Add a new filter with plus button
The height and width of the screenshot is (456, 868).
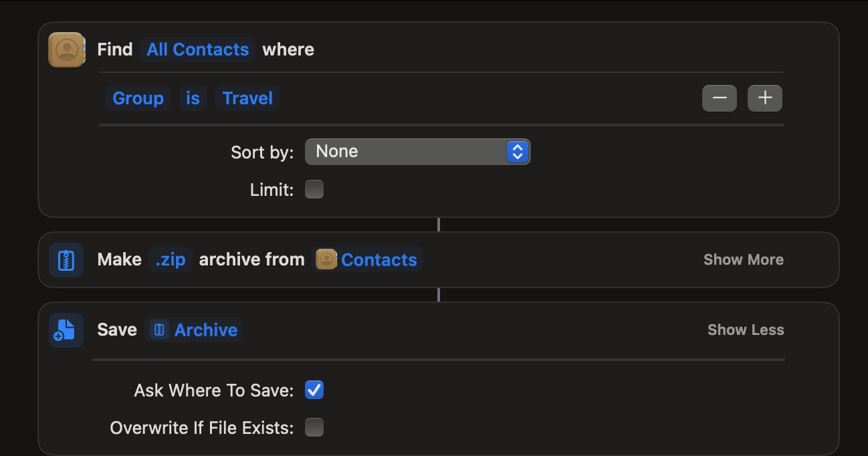click(x=765, y=98)
